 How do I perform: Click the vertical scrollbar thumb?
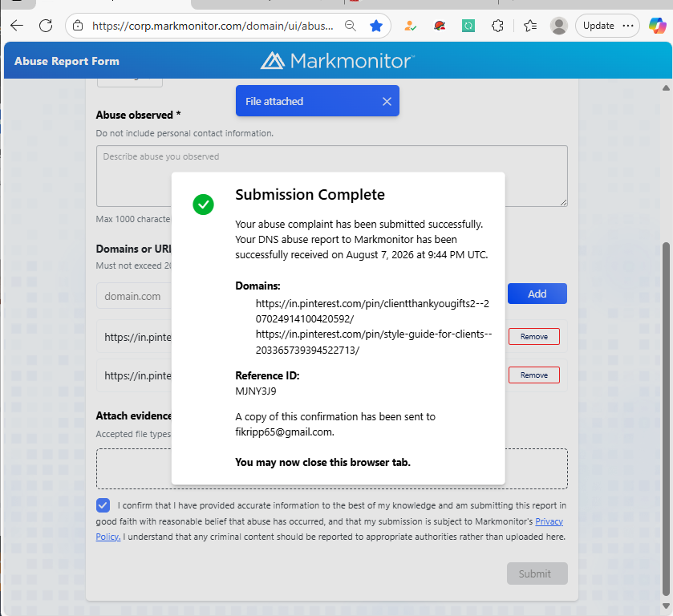point(666,419)
